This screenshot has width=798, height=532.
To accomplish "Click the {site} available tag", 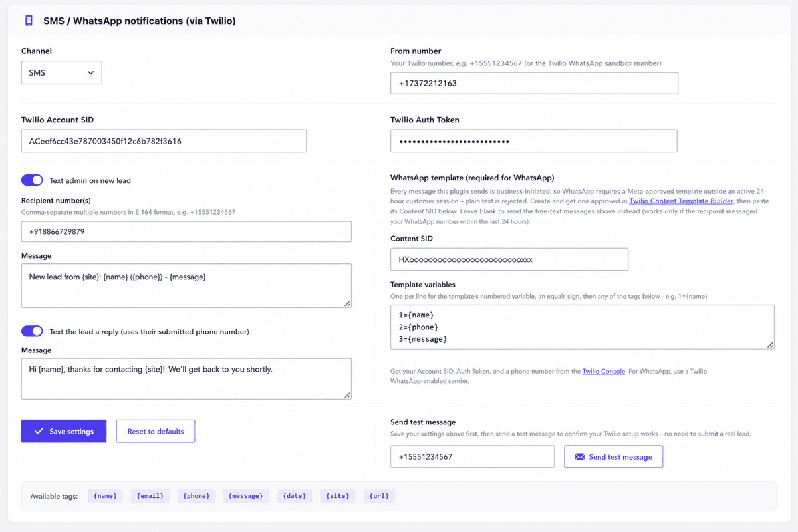I will [337, 496].
